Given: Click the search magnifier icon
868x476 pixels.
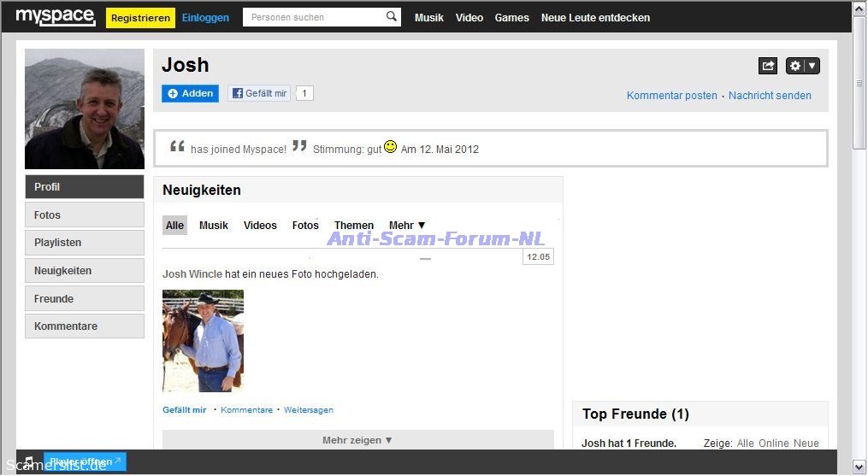Looking at the screenshot, I should click(x=391, y=17).
